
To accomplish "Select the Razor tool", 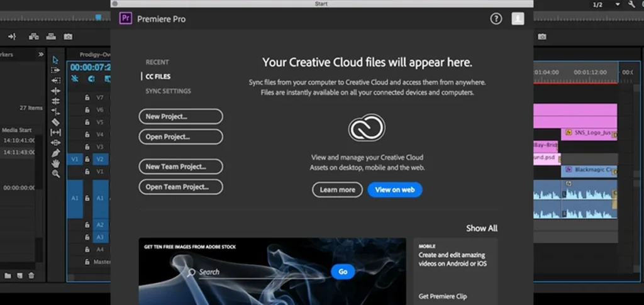I will [55, 122].
